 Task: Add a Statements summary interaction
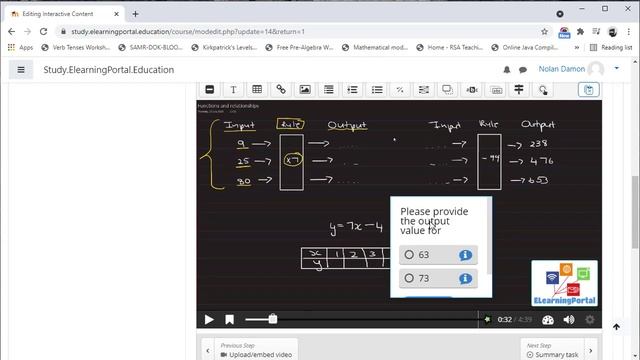329,89
